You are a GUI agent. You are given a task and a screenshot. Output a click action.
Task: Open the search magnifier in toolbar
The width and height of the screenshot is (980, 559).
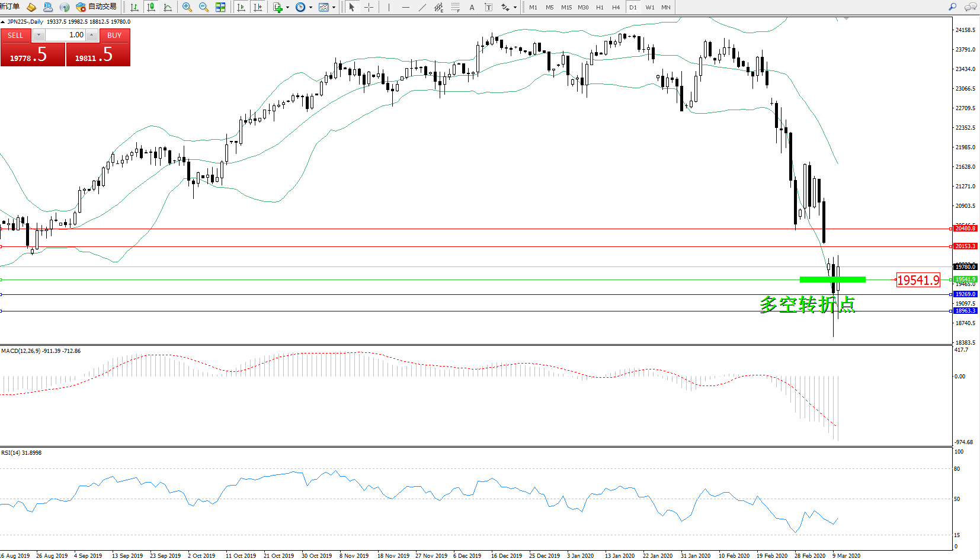[952, 7]
